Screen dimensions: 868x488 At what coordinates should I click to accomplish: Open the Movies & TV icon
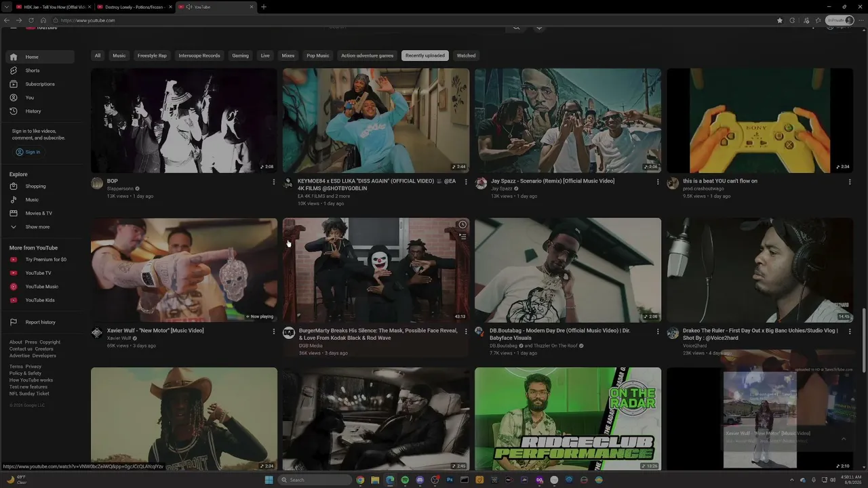pos(14,213)
